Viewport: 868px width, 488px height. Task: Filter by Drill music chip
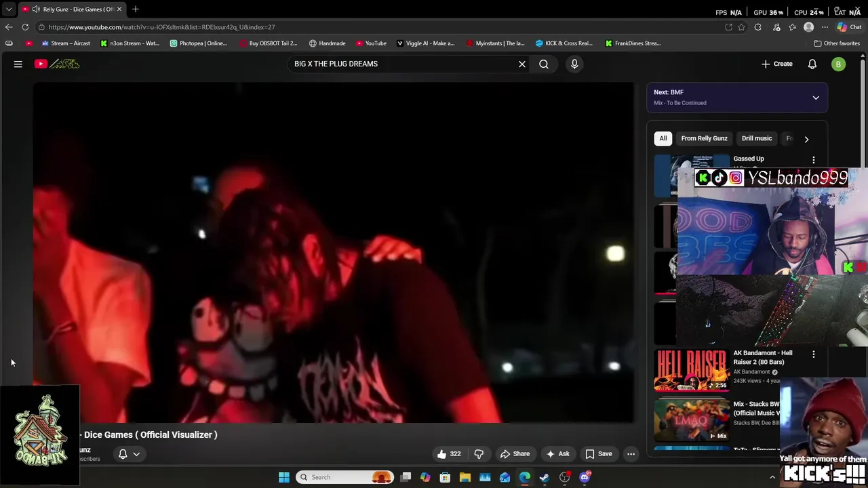pyautogui.click(x=757, y=138)
